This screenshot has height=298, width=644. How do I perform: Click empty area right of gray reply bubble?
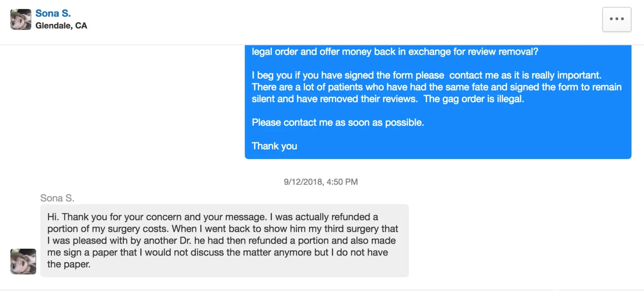coord(519,239)
